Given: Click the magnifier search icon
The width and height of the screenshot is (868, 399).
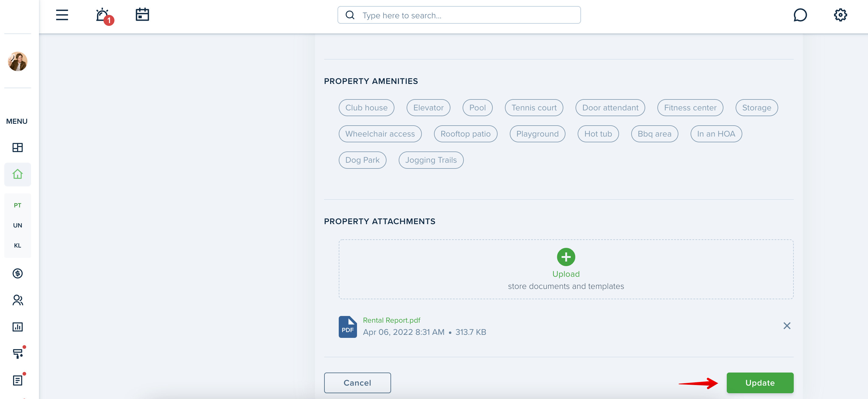Looking at the screenshot, I should point(350,15).
